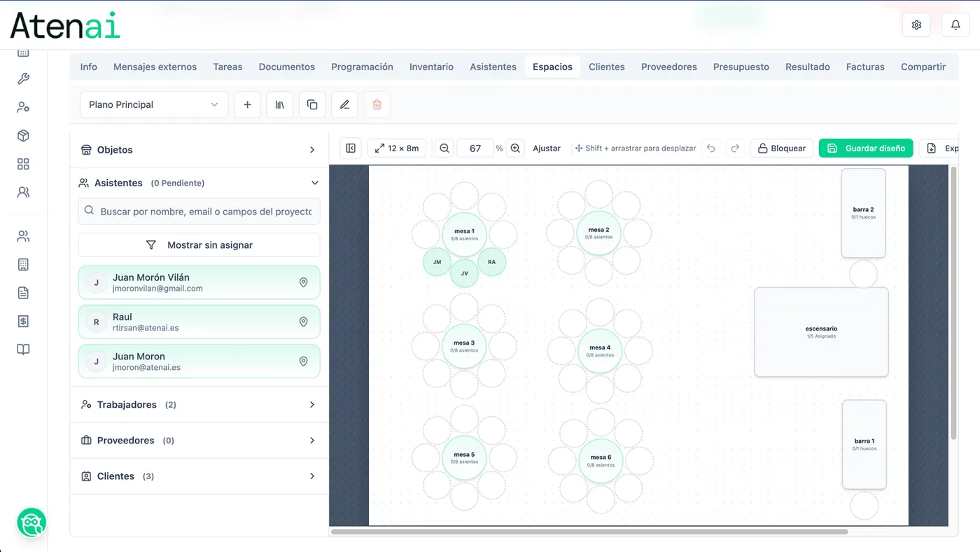Save with the Guardar diseño button

coord(866,149)
